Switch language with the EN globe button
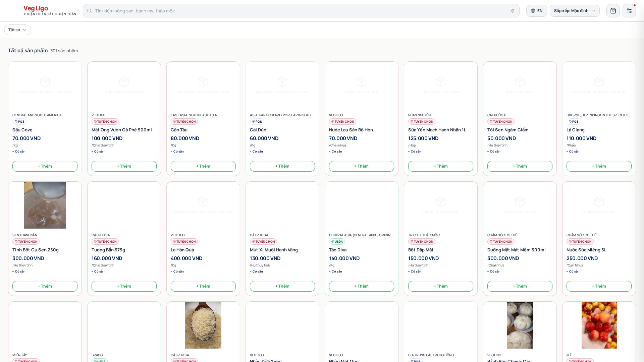Screen dimensions: 644x362 point(536,11)
